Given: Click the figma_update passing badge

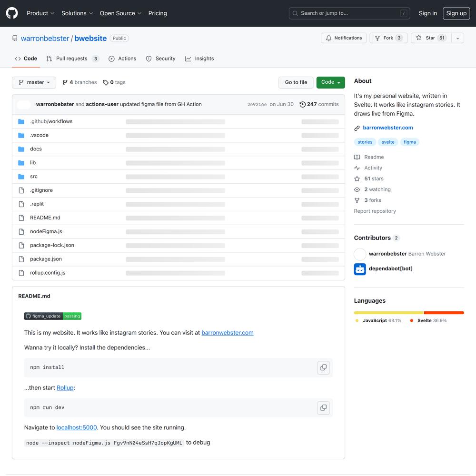Looking at the screenshot, I should coord(53,317).
